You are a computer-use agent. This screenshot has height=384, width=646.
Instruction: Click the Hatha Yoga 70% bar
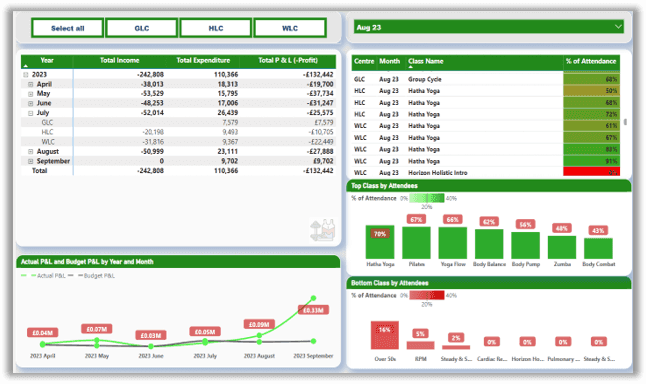coord(380,242)
